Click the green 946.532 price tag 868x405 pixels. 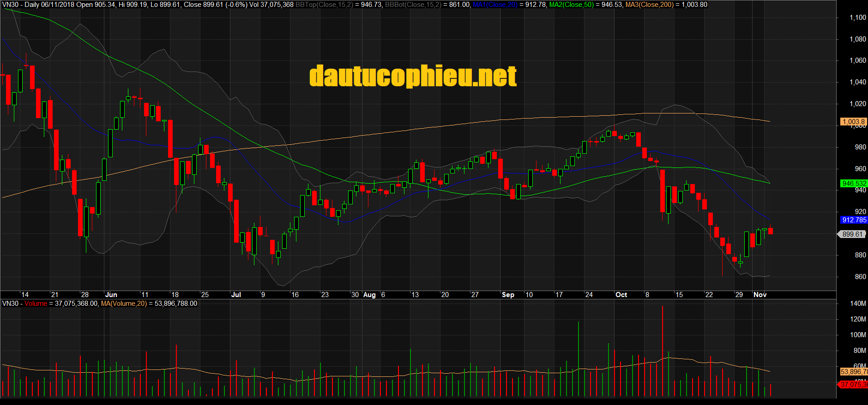point(854,184)
